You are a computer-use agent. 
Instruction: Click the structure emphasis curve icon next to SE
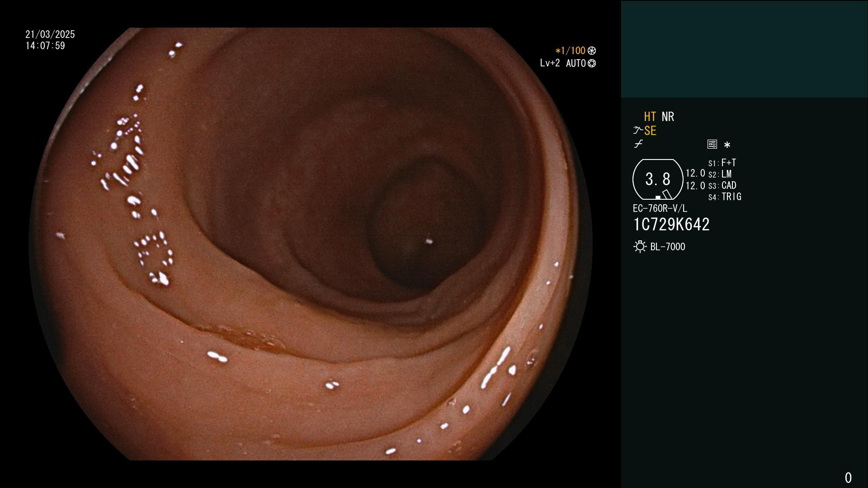click(637, 131)
